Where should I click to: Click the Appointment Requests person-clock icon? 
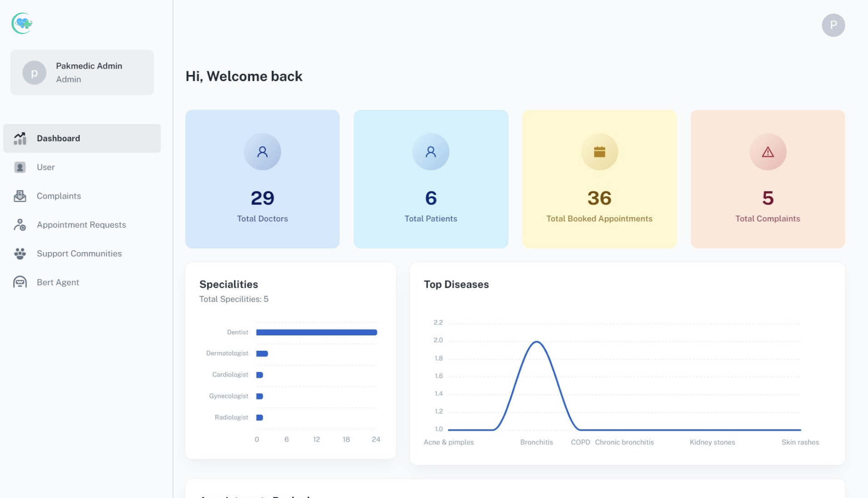(20, 224)
